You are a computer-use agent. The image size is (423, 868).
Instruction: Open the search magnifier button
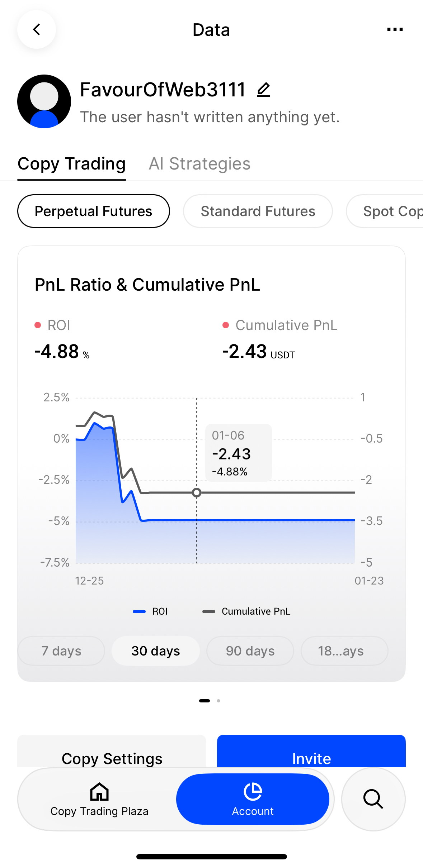tap(373, 799)
